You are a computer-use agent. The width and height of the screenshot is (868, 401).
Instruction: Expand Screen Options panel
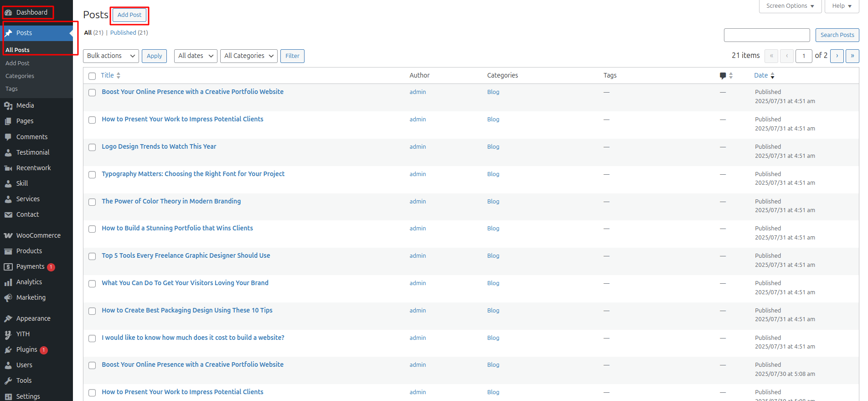[790, 6]
